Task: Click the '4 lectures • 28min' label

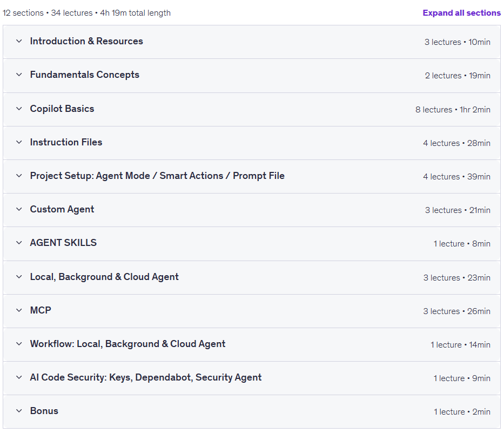Action: point(457,143)
